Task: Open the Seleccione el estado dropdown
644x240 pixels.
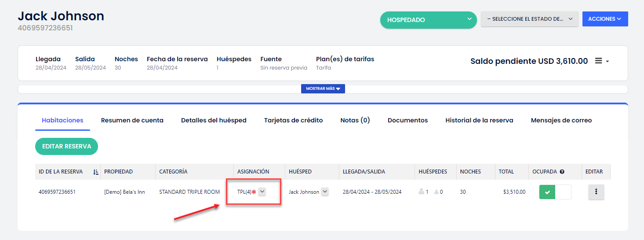Action: (529, 19)
